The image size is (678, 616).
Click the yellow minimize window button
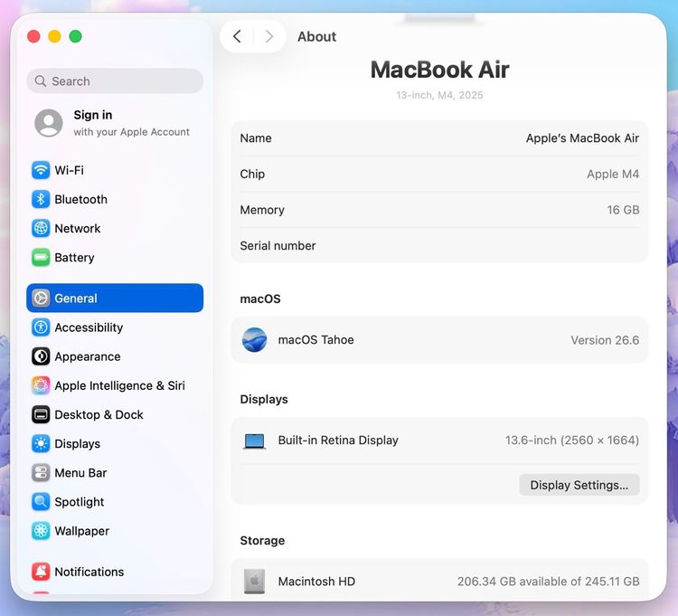(x=54, y=36)
